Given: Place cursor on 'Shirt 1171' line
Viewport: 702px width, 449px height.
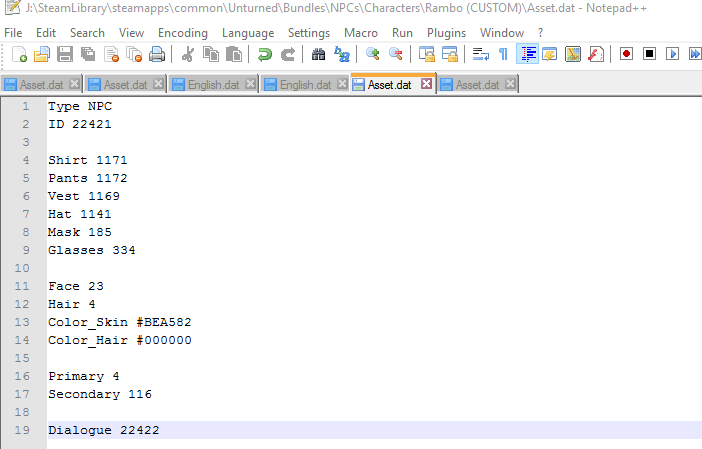Looking at the screenshot, I should click(x=88, y=160).
